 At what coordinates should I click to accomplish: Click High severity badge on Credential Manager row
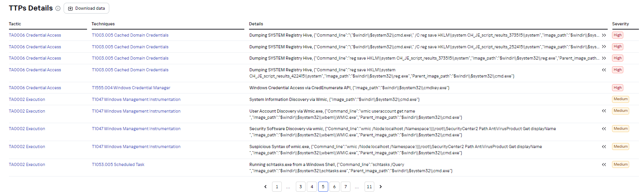617,88
